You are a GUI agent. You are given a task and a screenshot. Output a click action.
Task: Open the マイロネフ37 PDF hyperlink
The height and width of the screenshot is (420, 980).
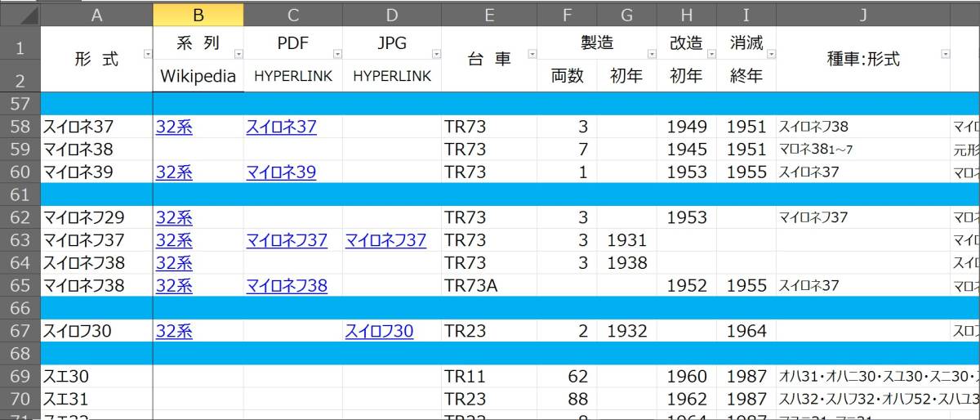coord(287,240)
